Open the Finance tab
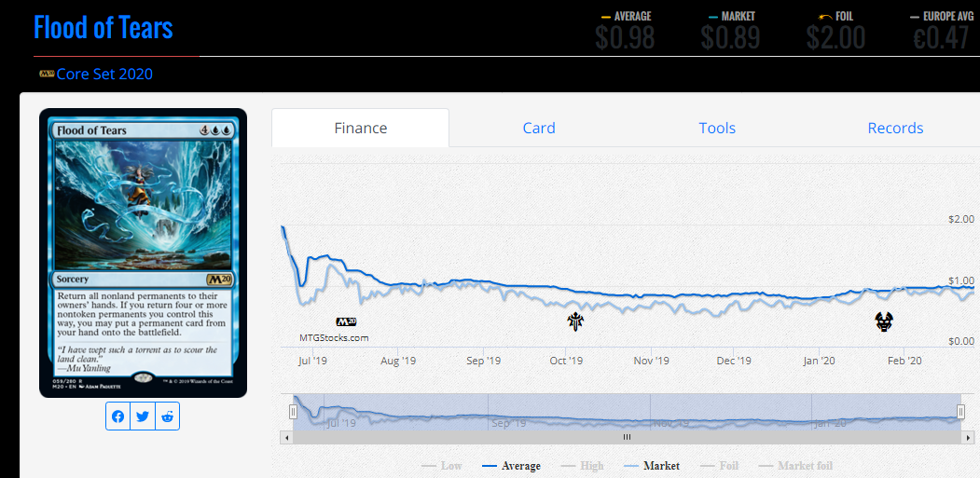 tap(361, 128)
